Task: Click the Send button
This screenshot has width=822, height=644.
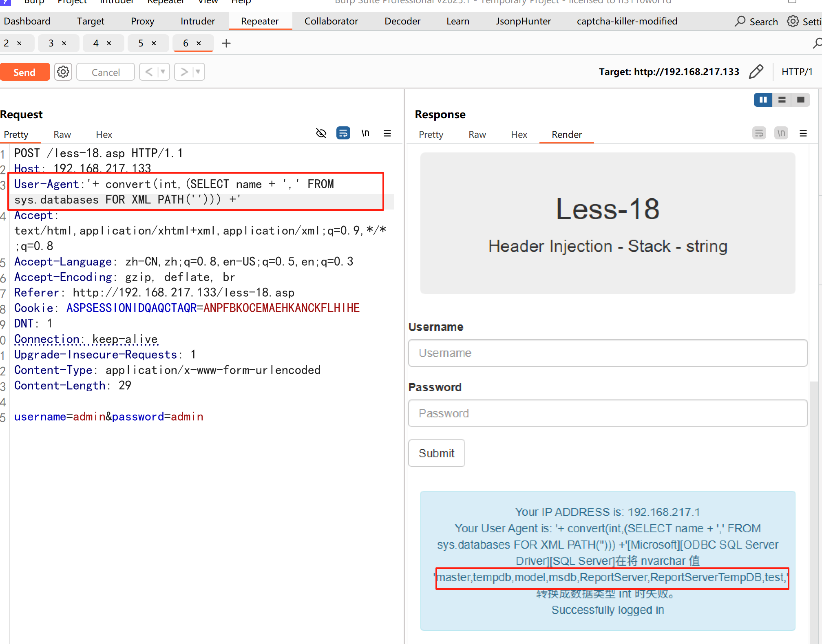Action: tap(25, 71)
